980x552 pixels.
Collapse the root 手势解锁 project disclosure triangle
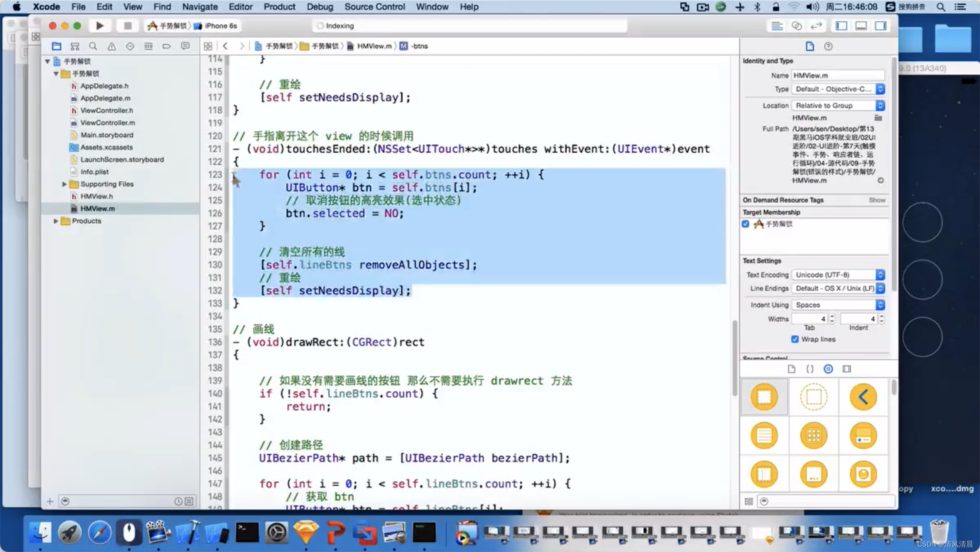pos(47,61)
